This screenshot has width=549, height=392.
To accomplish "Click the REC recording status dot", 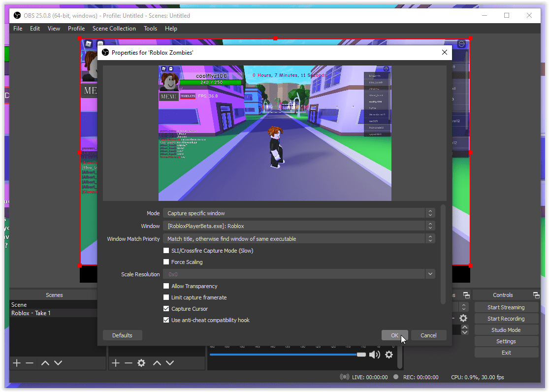I will 396,377.
